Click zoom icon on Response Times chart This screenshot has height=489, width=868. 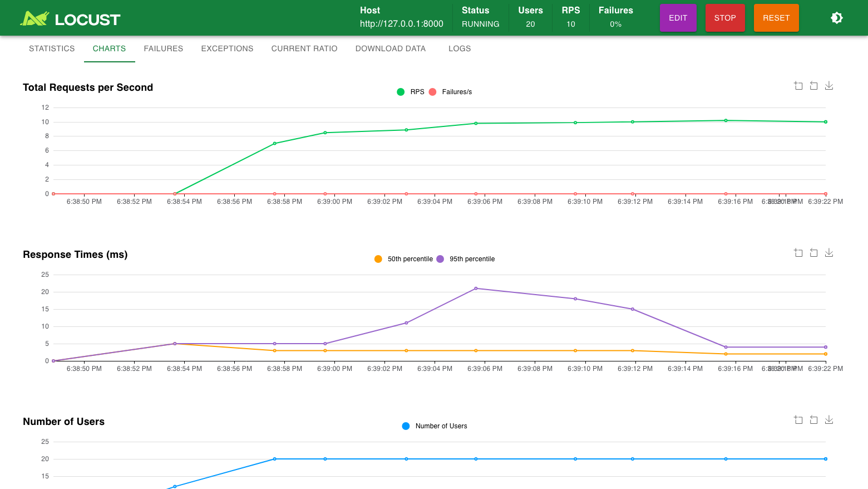point(798,253)
